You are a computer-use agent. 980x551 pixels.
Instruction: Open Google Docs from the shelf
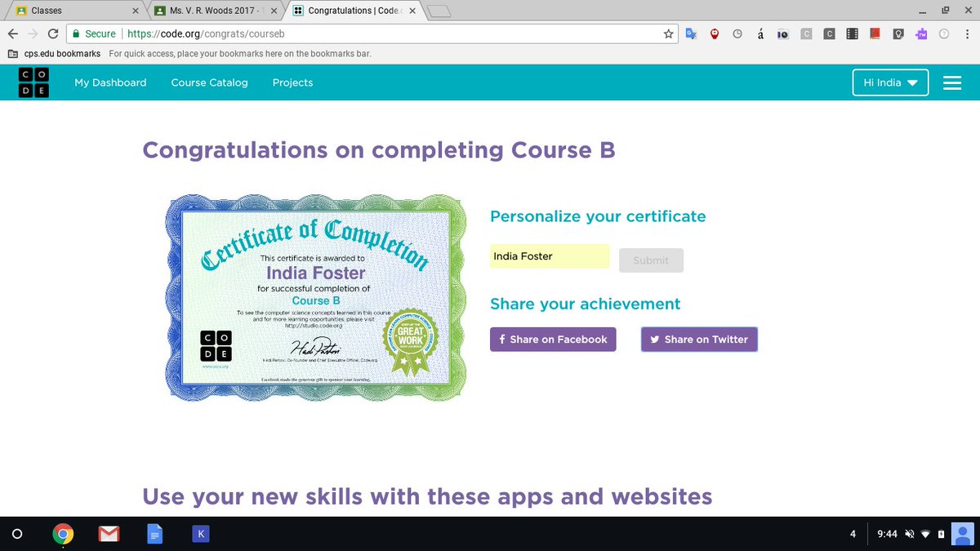click(x=154, y=535)
